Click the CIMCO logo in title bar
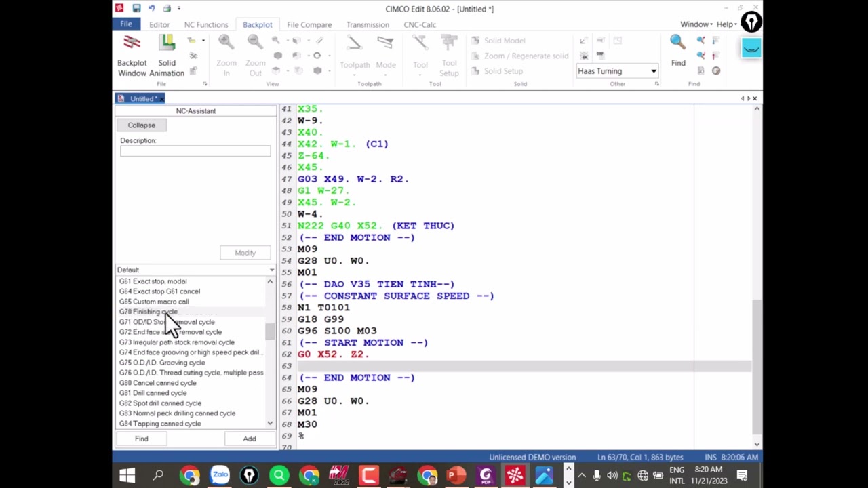Screen dimensions: 868x488 [119, 8]
